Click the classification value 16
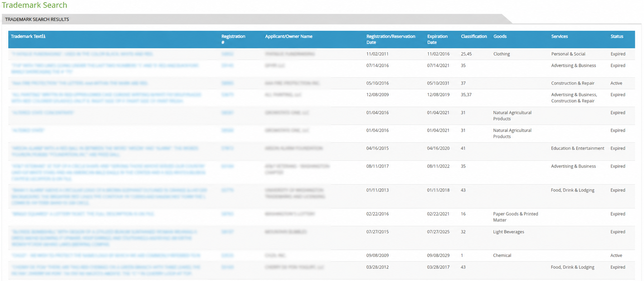Viewport: 644px width, 281px height. pyautogui.click(x=463, y=214)
